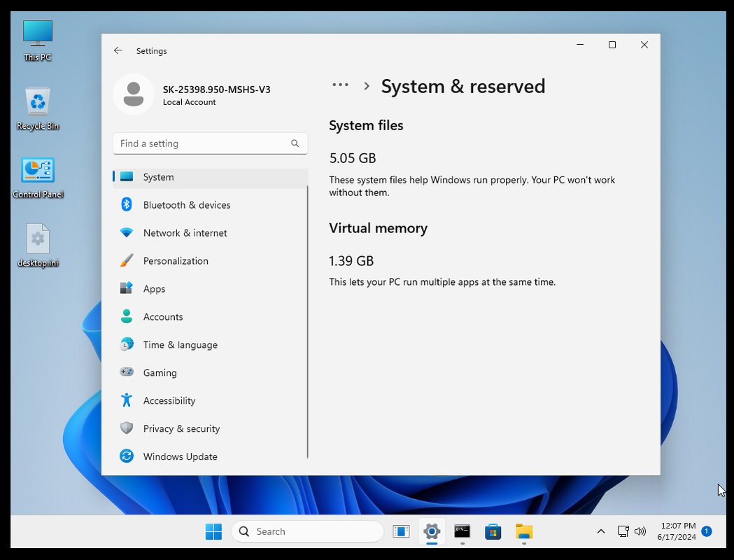Click the volume speaker tray icon
This screenshot has width=734, height=560.
(640, 531)
